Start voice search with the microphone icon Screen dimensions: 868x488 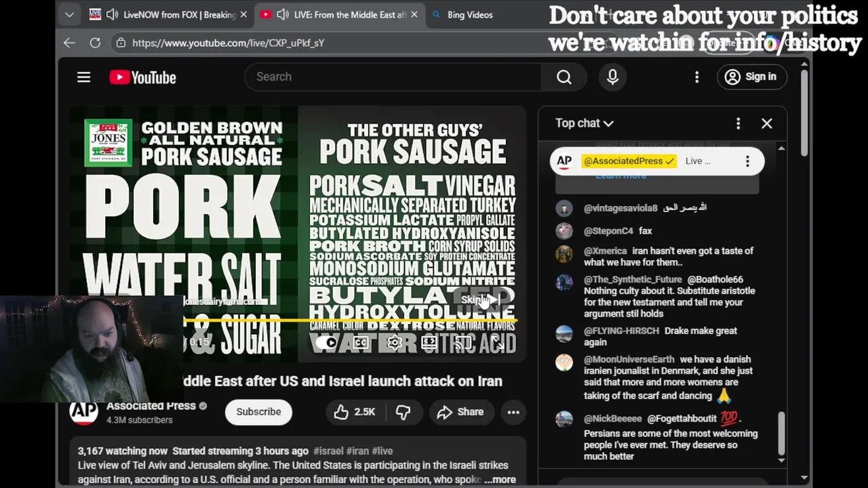(612, 77)
